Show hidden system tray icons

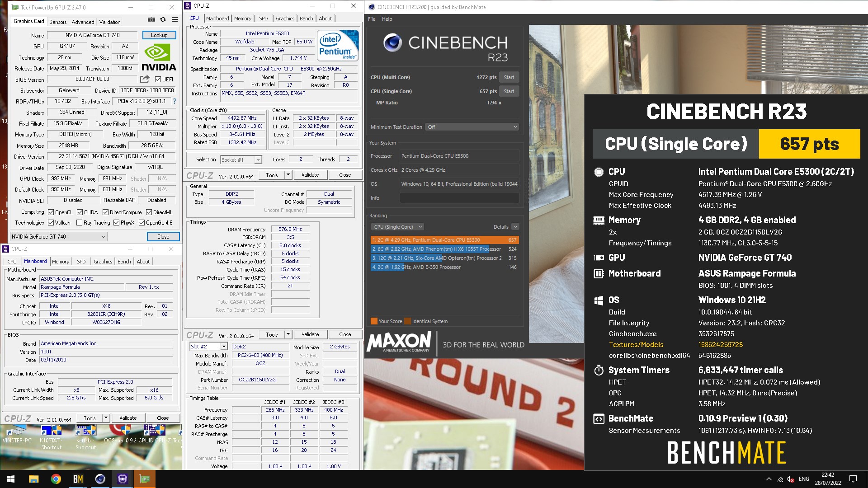click(769, 479)
